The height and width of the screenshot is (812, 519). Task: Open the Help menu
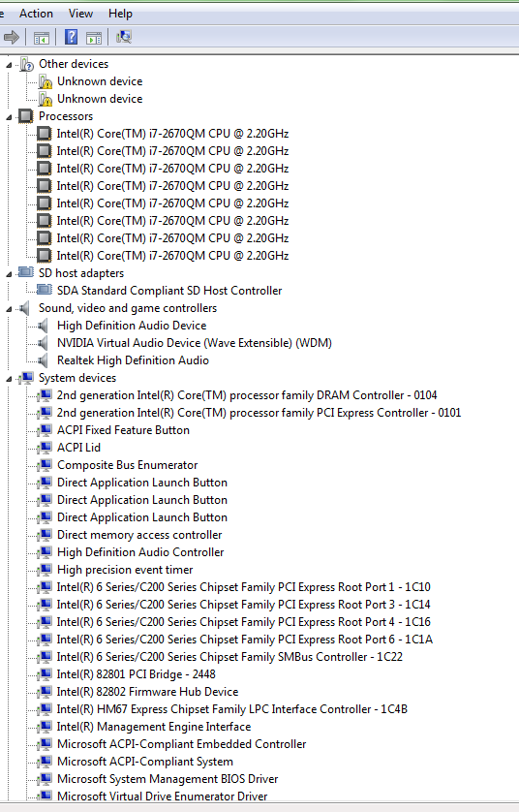coord(120,14)
